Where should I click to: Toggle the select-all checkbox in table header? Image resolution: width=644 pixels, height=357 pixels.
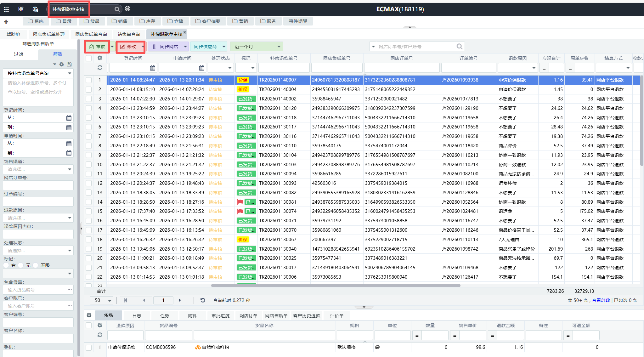89,58
